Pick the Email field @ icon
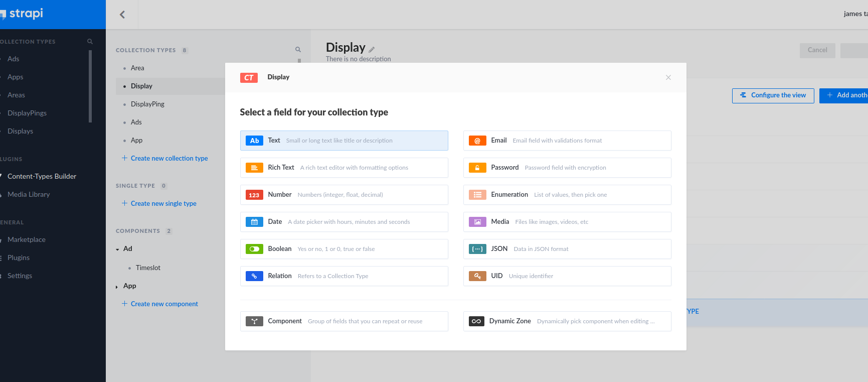The width and height of the screenshot is (868, 382). [x=477, y=141]
